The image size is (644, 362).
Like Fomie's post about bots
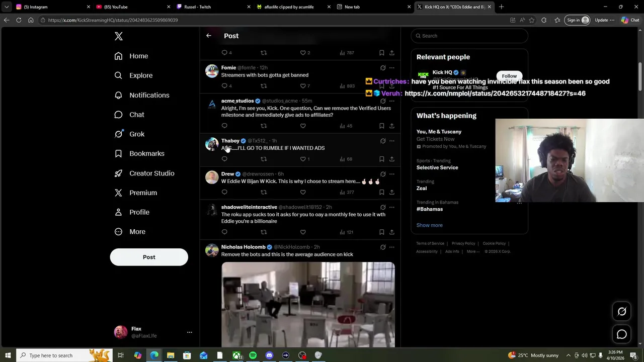303,86
